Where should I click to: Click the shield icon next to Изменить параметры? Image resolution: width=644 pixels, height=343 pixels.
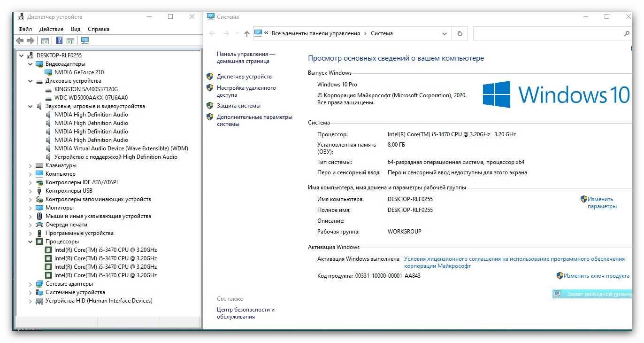coord(584,199)
